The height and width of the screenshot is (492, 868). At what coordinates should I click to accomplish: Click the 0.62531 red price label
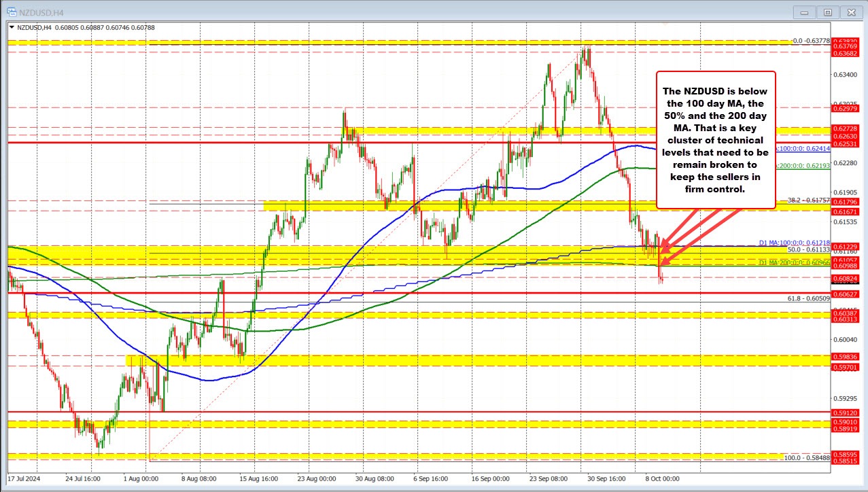(x=845, y=143)
